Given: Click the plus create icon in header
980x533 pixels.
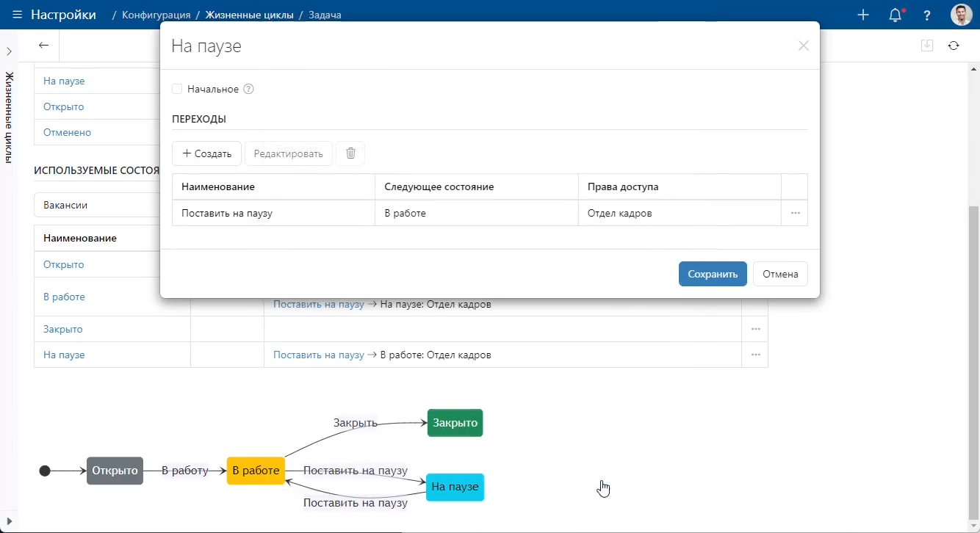Looking at the screenshot, I should point(863,15).
